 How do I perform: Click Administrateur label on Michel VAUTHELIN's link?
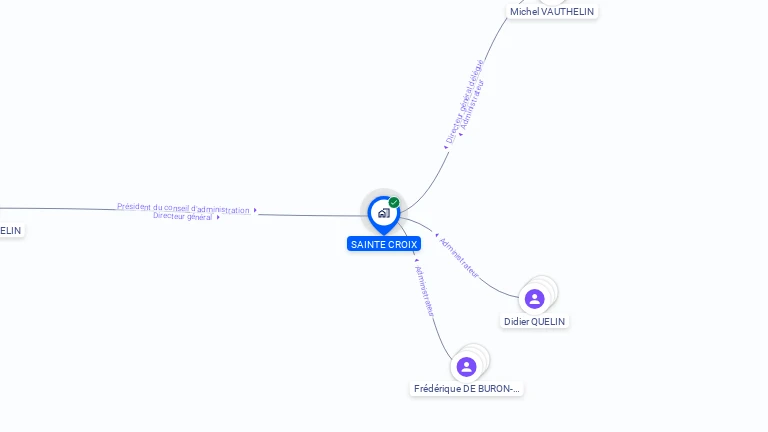[x=473, y=104]
